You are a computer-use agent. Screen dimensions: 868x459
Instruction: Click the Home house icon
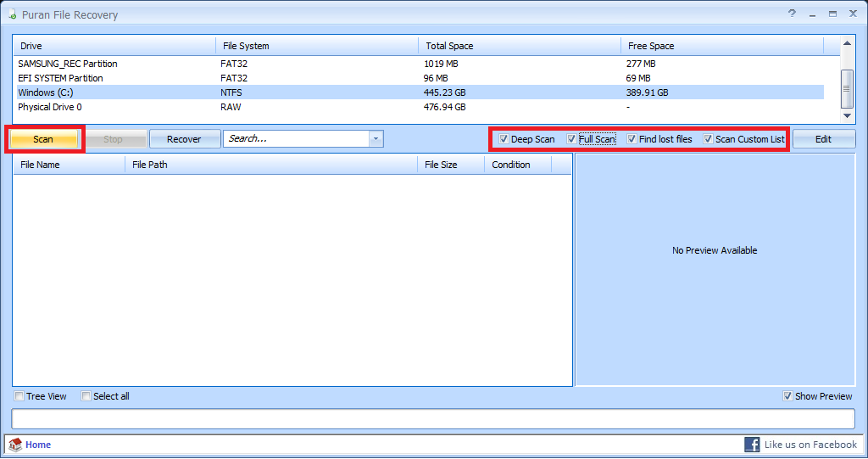15,445
